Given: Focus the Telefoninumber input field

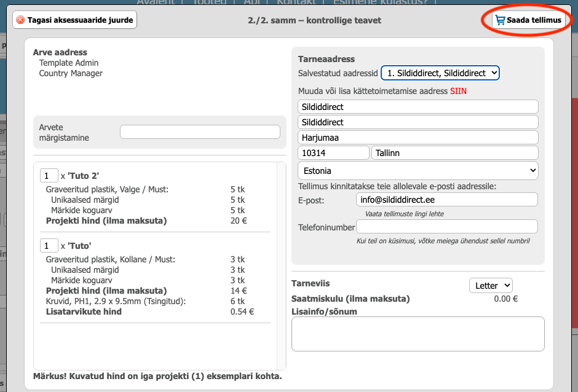Looking at the screenshot, I should tap(446, 227).
